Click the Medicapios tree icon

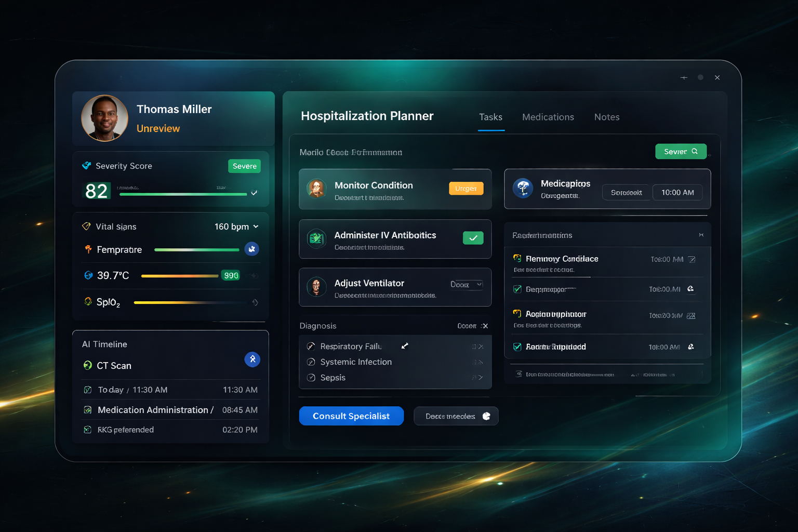[523, 189]
